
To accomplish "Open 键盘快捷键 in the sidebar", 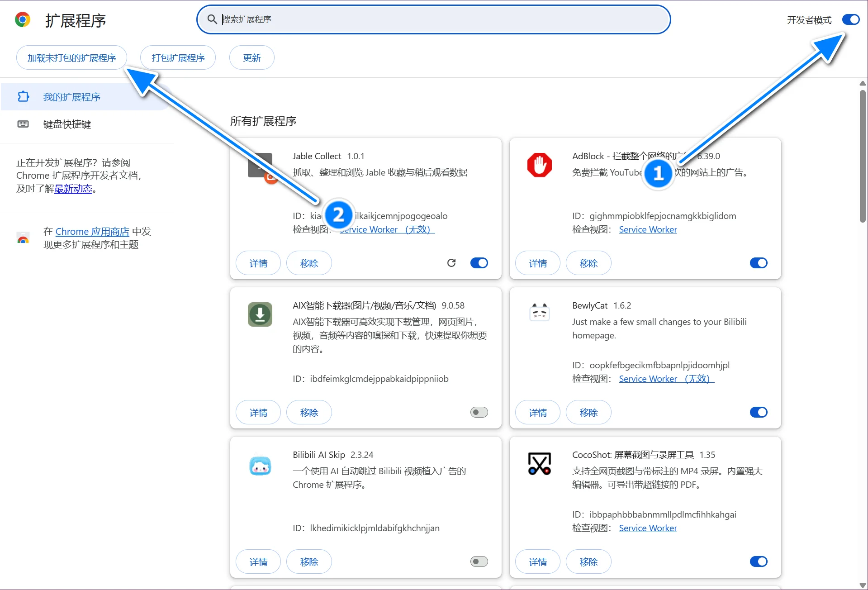I will click(x=67, y=124).
